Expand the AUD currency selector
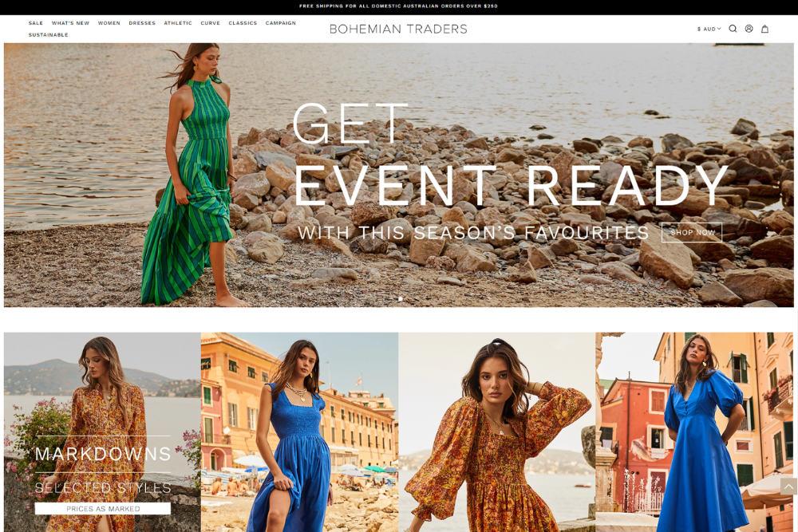The width and height of the screenshot is (798, 532). pyautogui.click(x=709, y=29)
